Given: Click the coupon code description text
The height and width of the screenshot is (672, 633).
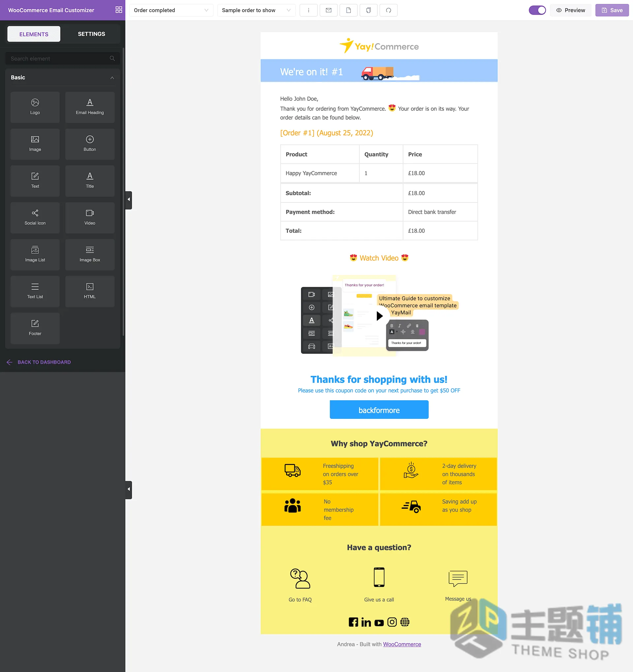Looking at the screenshot, I should pyautogui.click(x=379, y=390).
